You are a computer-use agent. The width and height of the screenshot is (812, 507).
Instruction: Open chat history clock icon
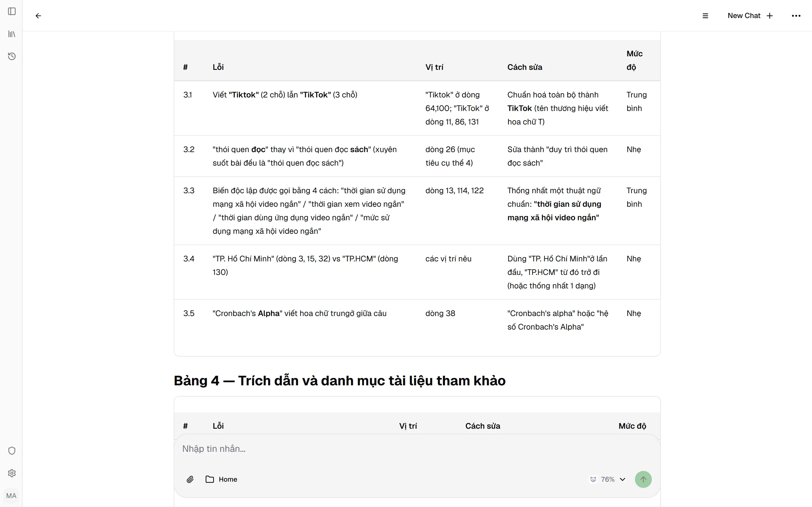tap(12, 56)
